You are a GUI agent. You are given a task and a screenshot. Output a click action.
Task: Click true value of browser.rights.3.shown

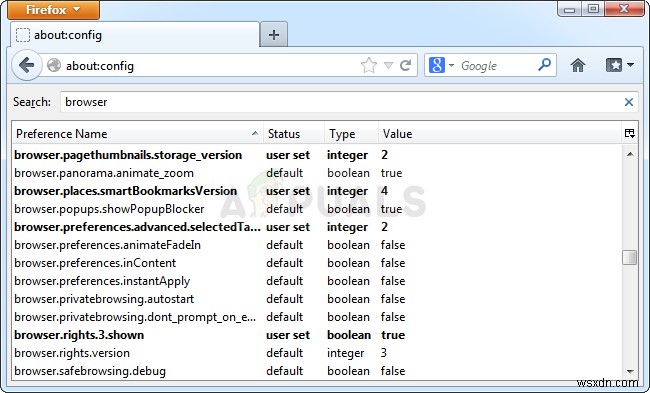tap(393, 335)
